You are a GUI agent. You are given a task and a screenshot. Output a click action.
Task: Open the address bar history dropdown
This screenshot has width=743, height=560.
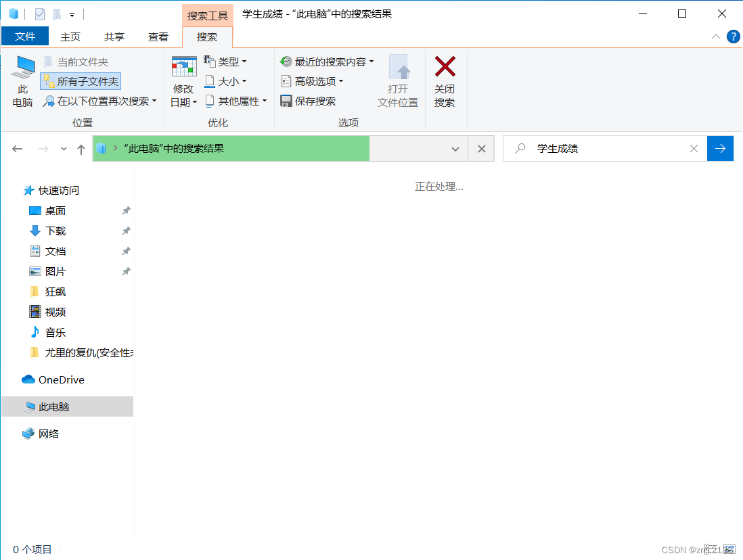tap(455, 149)
